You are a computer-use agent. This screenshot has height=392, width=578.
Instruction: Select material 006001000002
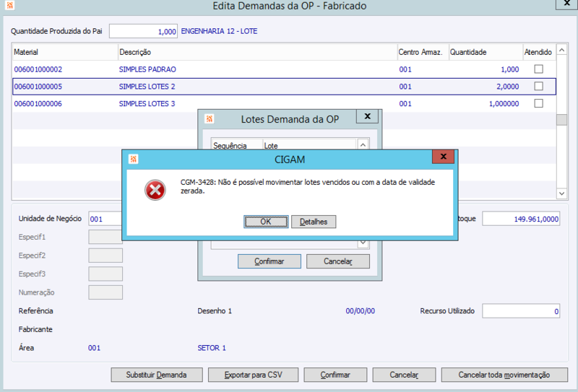[38, 69]
